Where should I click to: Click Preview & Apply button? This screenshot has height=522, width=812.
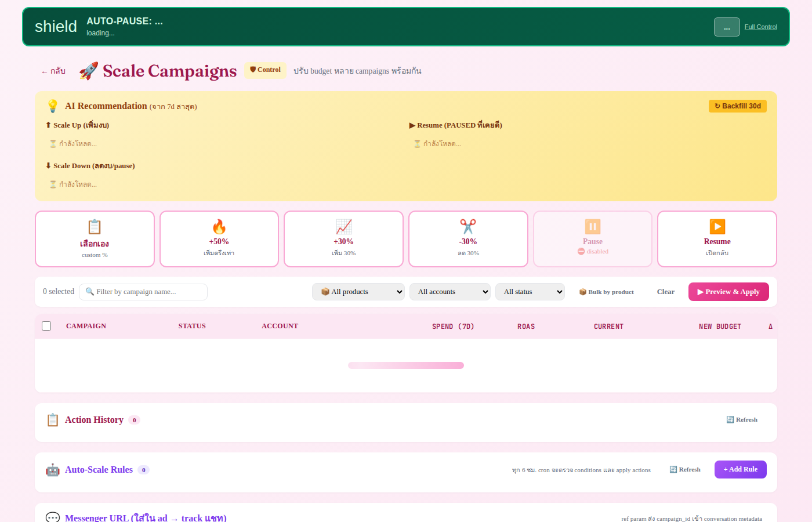[728, 292]
